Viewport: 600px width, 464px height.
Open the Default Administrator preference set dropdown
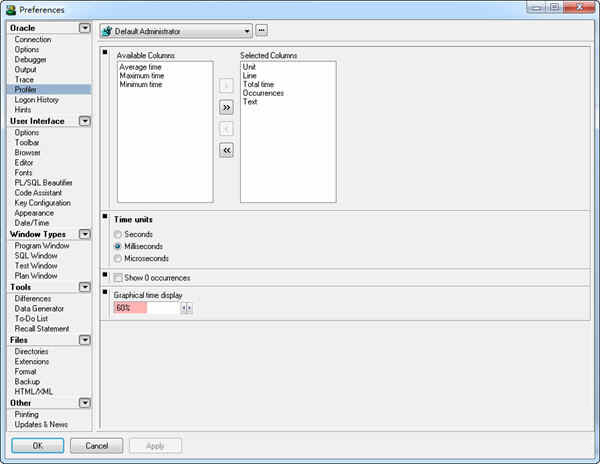[x=246, y=31]
